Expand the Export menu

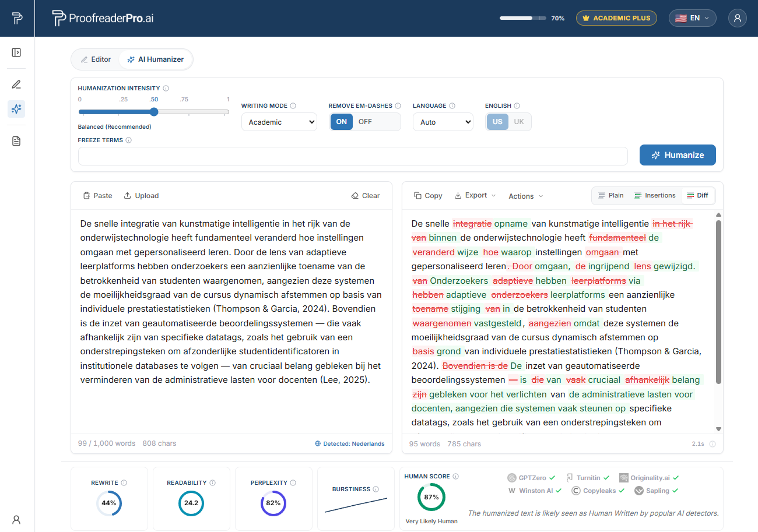(475, 196)
